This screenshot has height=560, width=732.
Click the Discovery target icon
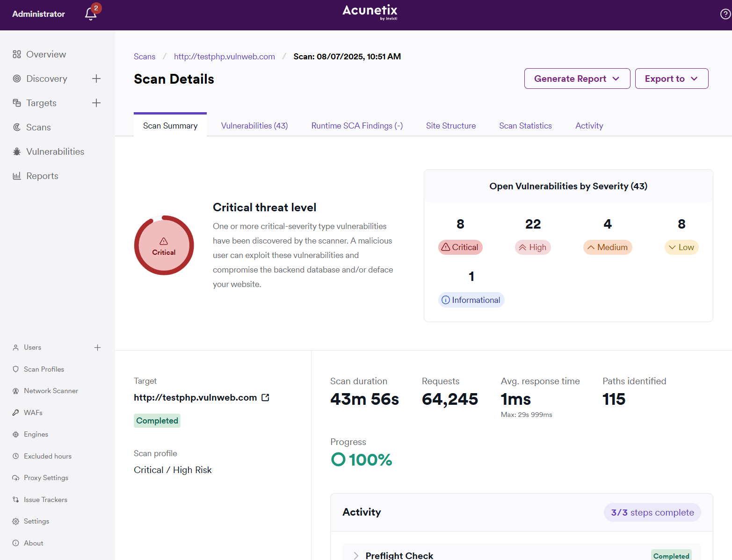coord(17,79)
